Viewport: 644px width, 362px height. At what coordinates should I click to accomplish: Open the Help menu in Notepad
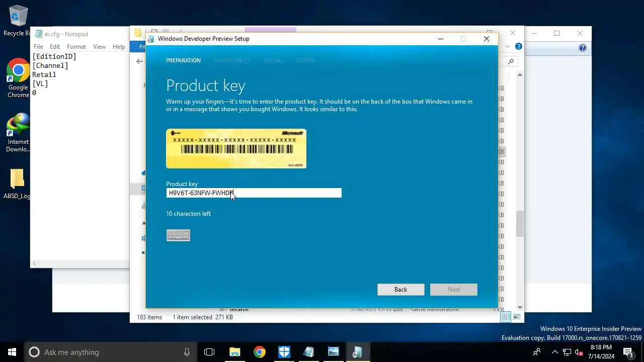pyautogui.click(x=119, y=47)
